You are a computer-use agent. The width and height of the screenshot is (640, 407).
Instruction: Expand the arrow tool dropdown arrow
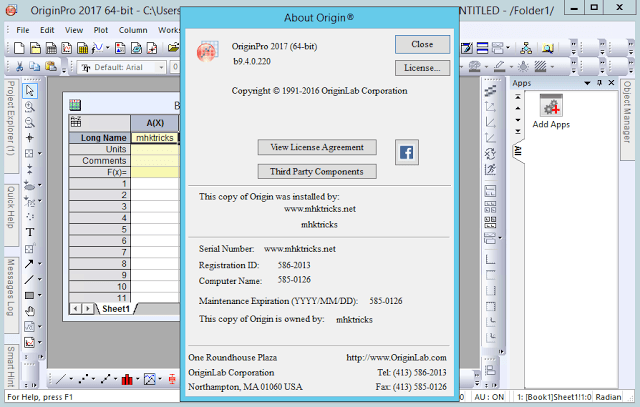[x=40, y=264]
